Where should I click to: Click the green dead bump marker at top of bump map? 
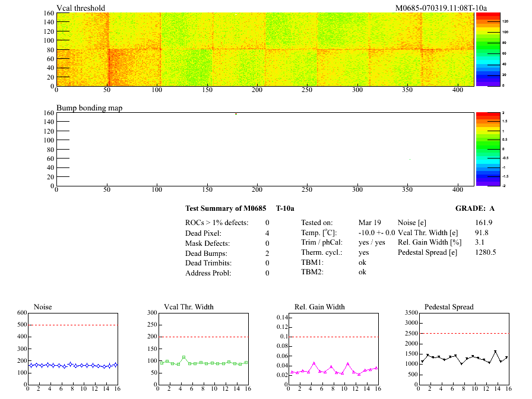tap(236, 114)
